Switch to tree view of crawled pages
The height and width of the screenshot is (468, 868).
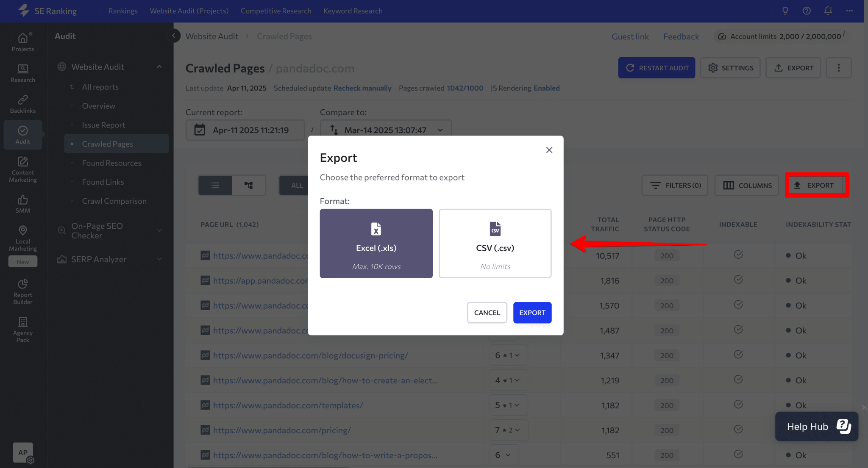pos(249,185)
